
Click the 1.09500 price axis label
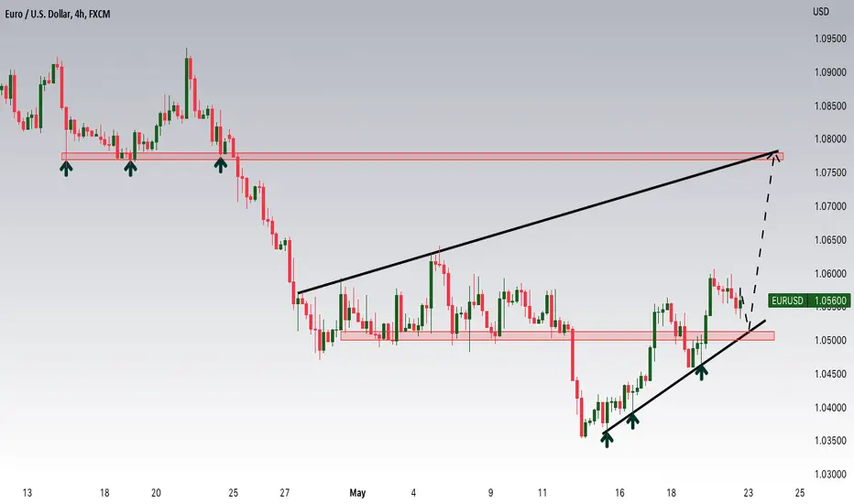click(x=830, y=38)
